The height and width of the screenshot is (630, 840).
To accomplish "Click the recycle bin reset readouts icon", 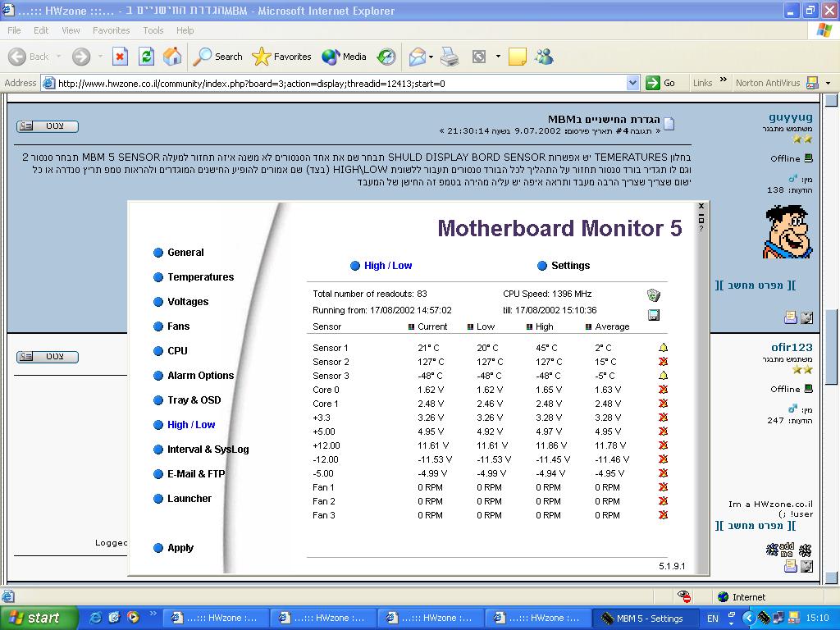I will [654, 295].
